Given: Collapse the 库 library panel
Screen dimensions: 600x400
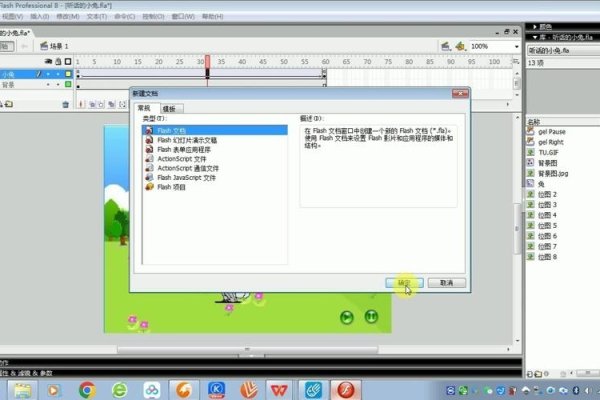Looking at the screenshot, I should [535, 37].
